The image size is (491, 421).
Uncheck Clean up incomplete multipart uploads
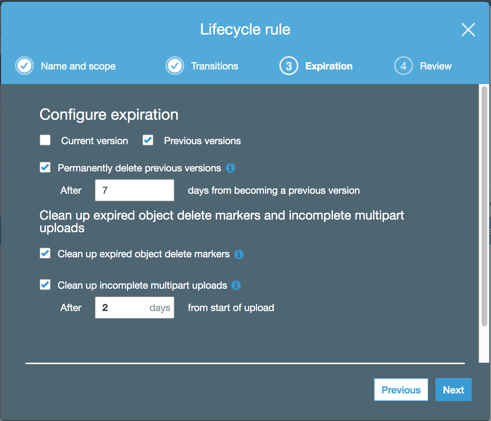pyautogui.click(x=45, y=285)
